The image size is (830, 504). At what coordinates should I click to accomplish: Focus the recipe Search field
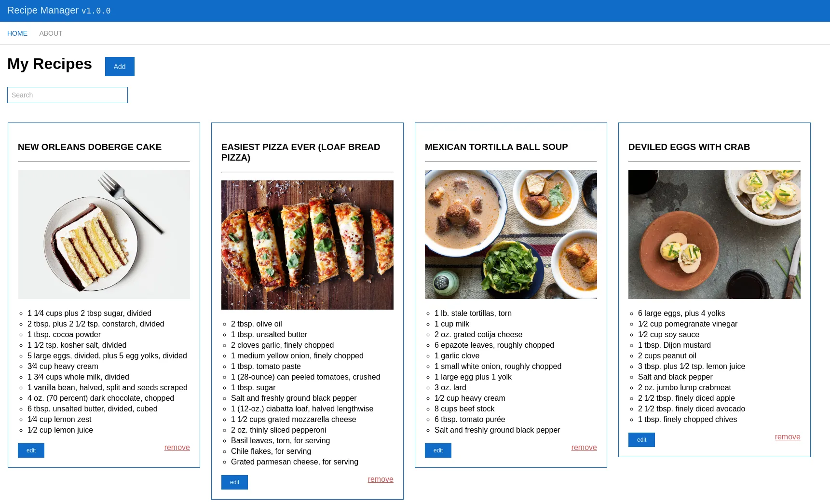pyautogui.click(x=68, y=95)
